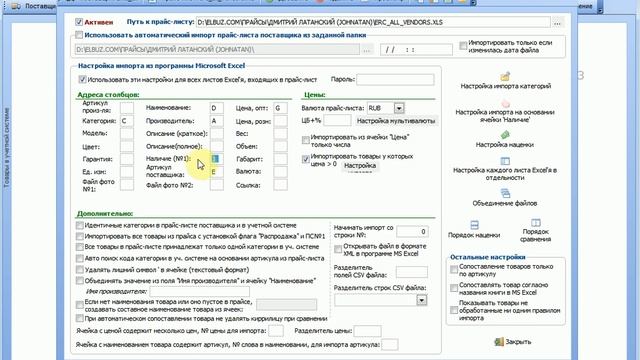This screenshot has height=360, width=640.
Task: Open category import settings icon
Action: point(505,76)
